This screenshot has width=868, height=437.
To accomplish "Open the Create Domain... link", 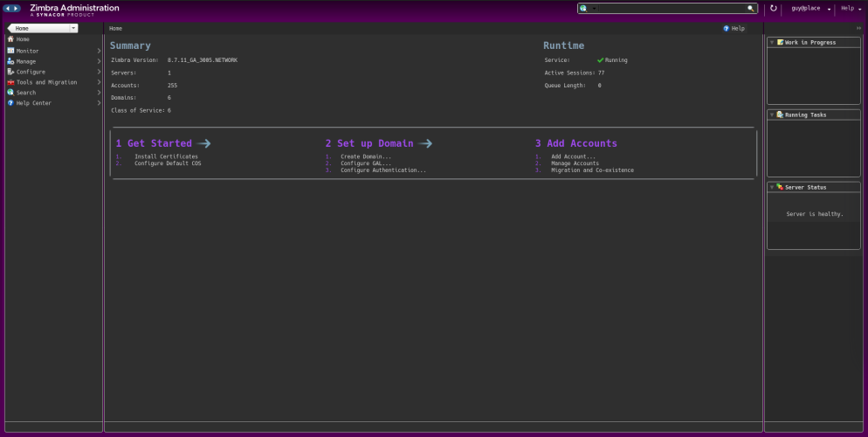I will pyautogui.click(x=366, y=156).
